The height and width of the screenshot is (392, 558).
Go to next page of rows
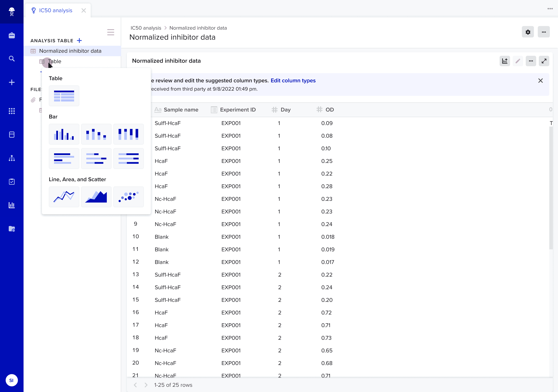point(146,385)
